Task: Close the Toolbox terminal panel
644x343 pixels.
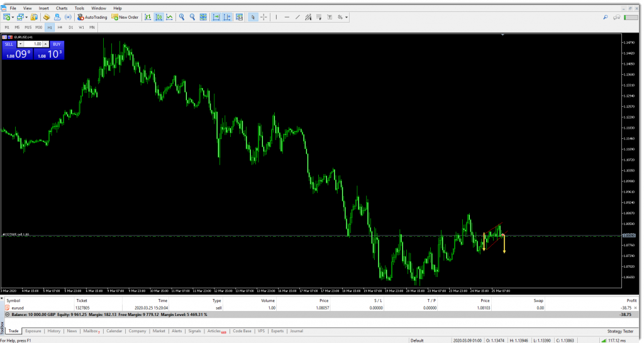Action: (3, 297)
